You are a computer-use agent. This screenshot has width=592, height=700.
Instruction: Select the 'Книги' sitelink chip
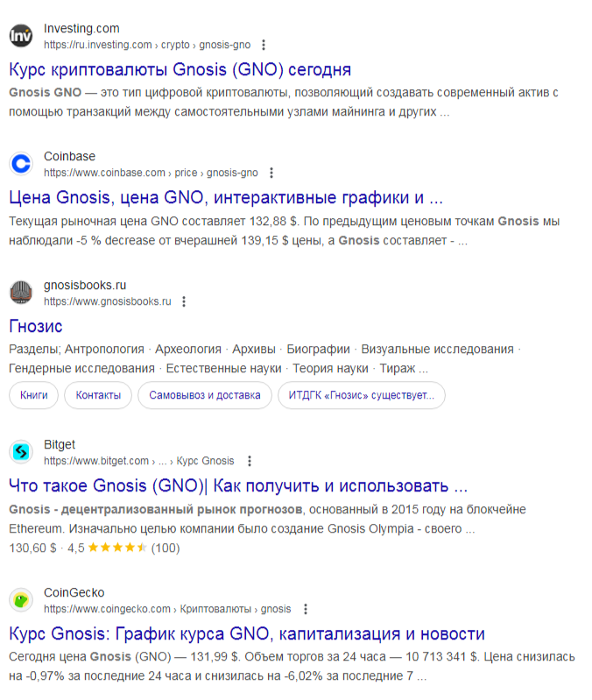point(34,395)
